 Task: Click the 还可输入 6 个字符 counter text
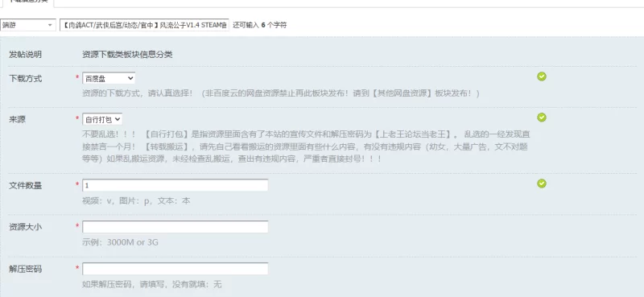[259, 25]
